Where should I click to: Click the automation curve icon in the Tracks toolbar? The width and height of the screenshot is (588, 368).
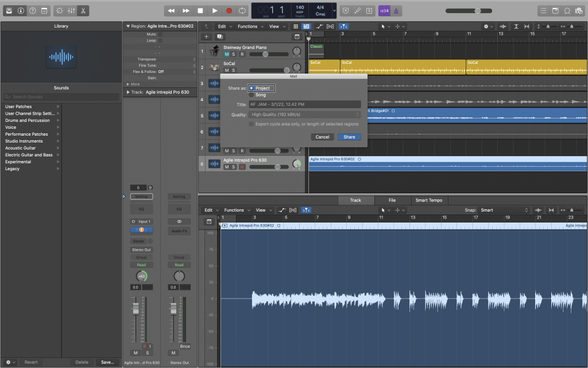pos(320,26)
